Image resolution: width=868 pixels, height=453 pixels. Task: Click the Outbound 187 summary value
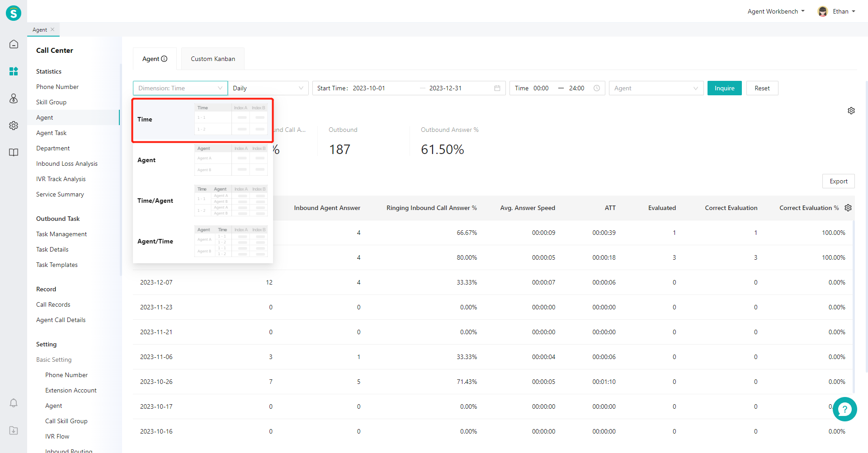(x=340, y=149)
